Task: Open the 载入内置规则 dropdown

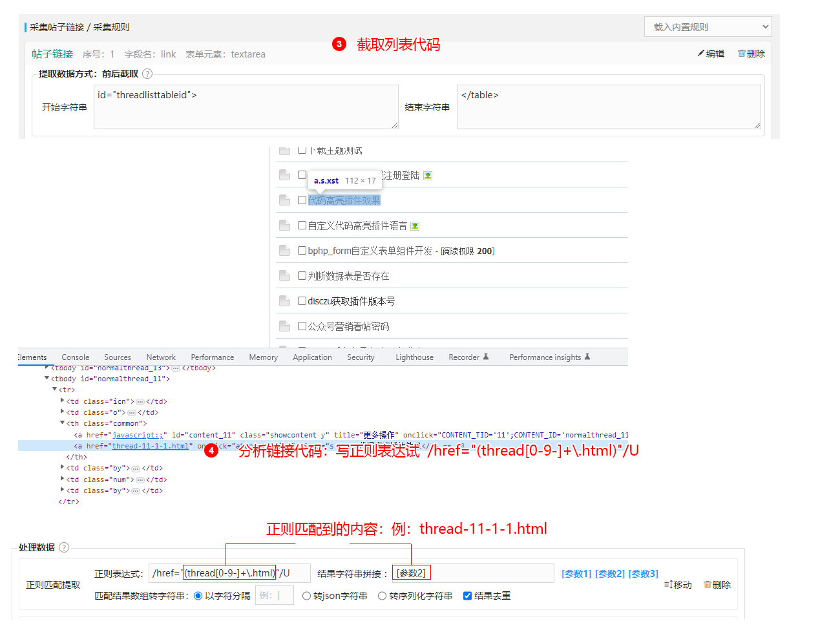Action: pos(708,26)
